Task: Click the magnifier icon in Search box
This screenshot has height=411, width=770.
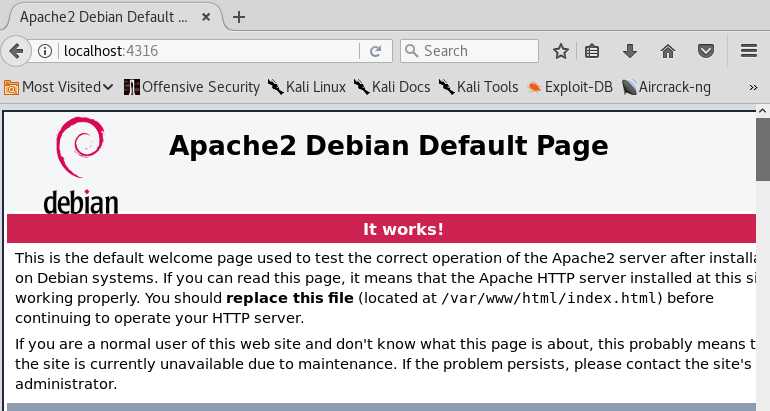Action: coord(412,51)
